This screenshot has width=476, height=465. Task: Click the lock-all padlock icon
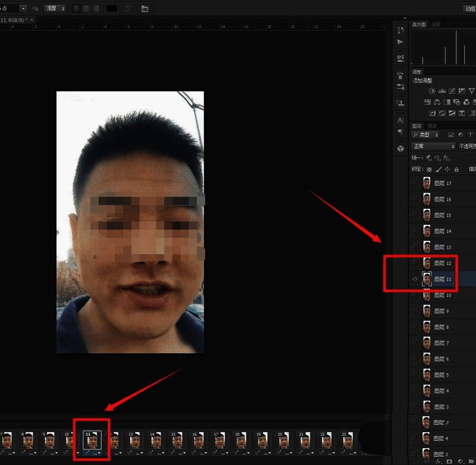(456, 169)
